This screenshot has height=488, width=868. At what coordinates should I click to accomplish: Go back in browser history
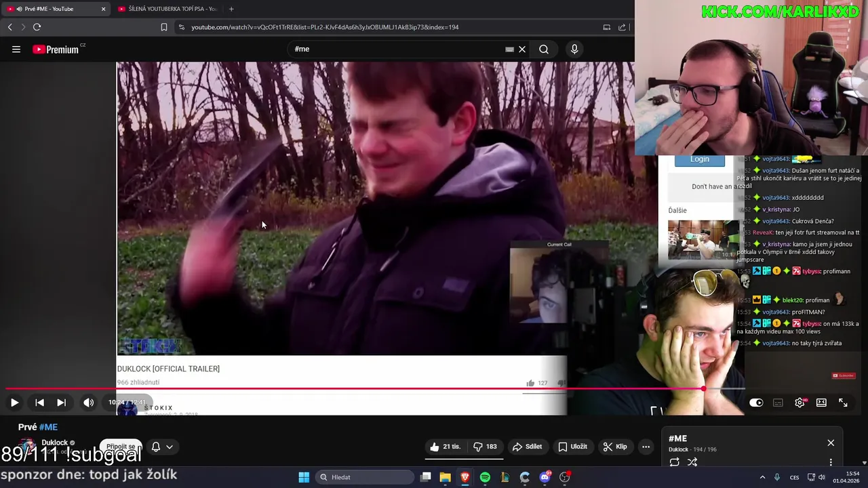coord(9,27)
